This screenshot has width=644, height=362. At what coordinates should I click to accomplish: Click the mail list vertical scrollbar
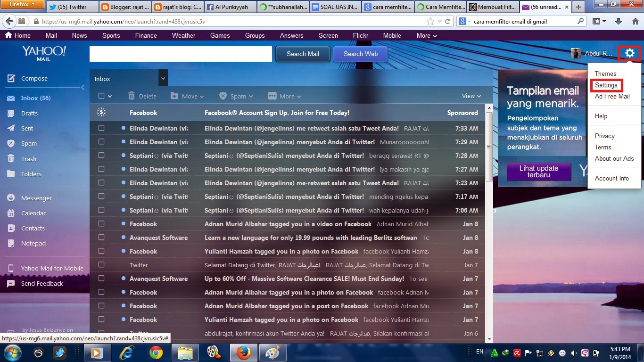[x=489, y=146]
